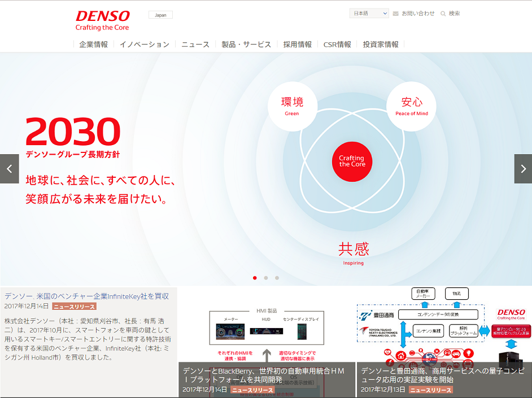
Task: Click the Japan region button
Action: pos(160,15)
